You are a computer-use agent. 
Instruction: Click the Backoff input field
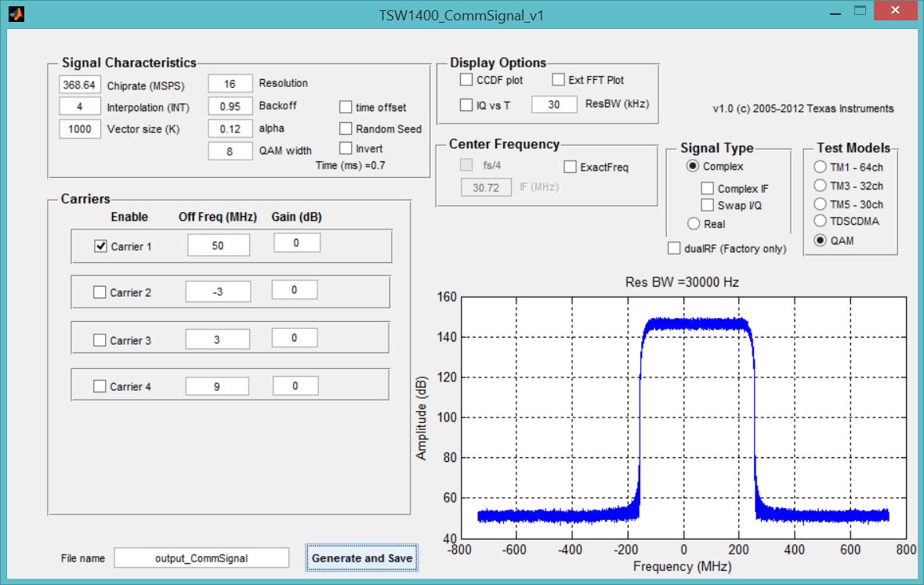click(230, 106)
